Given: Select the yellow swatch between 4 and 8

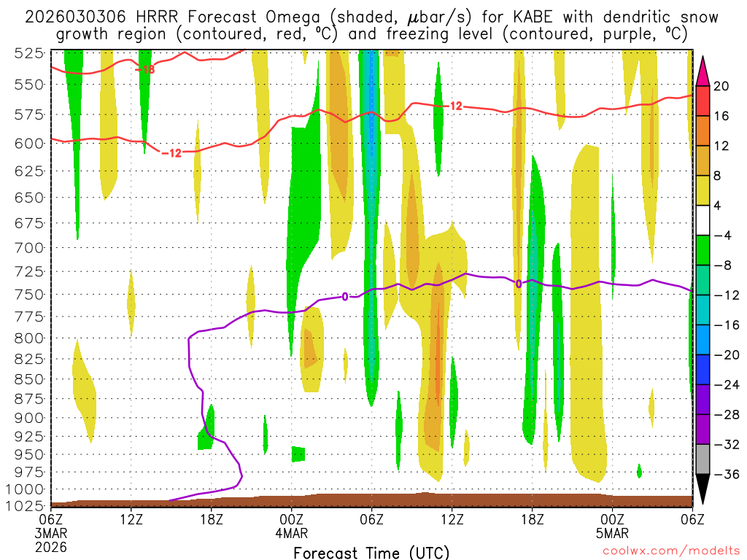Looking at the screenshot, I should 704,190.
